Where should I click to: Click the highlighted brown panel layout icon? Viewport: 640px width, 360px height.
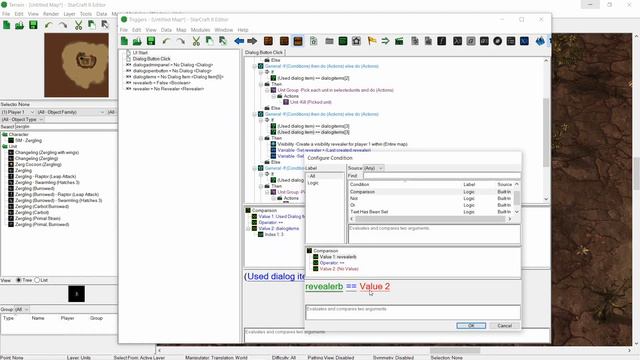(x=298, y=41)
